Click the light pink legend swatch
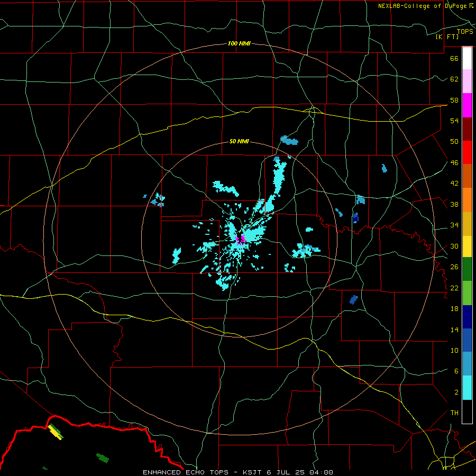Screen dimensions: 476x476 (467, 81)
